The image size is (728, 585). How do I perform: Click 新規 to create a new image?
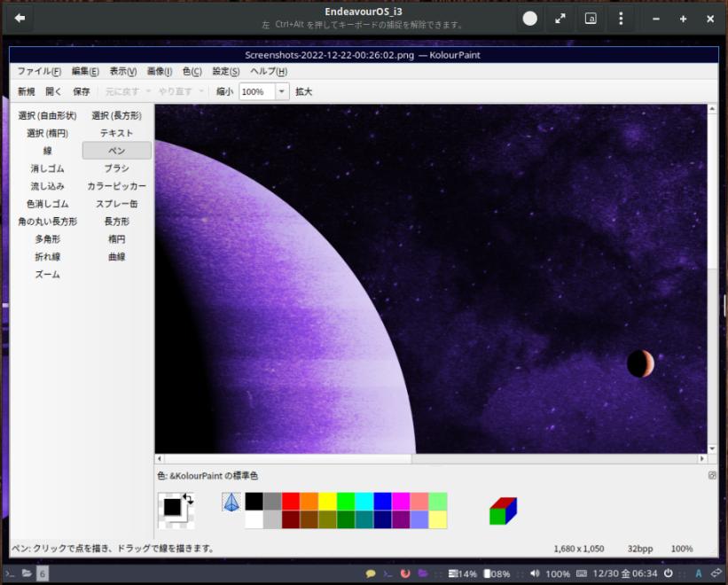pos(27,91)
